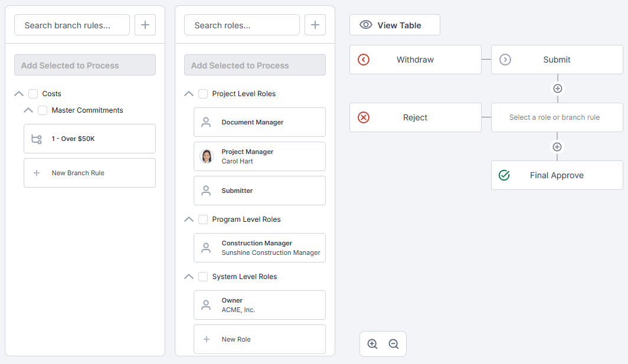Click the Search roles input field
The width and height of the screenshot is (628, 364).
pos(242,25)
